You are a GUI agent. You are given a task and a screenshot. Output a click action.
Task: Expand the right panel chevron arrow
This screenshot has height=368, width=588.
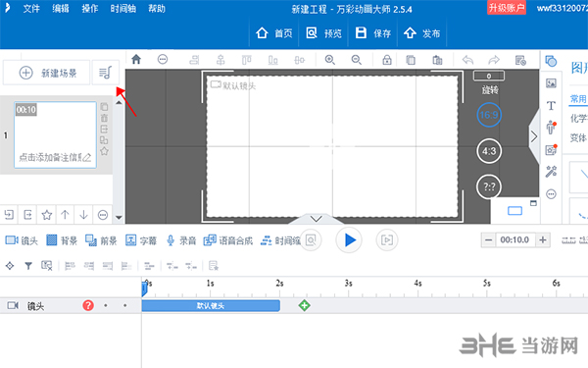tap(534, 136)
